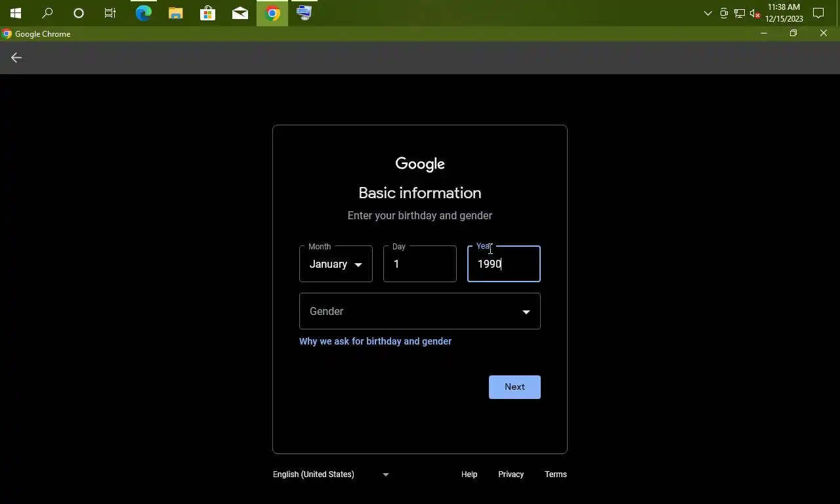This screenshot has height=504, width=840.
Task: Switch to Google Chrome in the taskbar
Action: tap(272, 13)
